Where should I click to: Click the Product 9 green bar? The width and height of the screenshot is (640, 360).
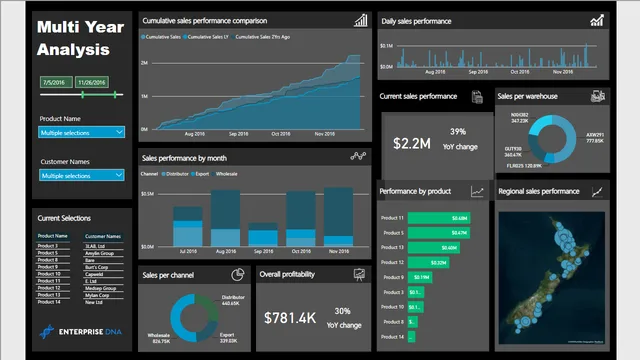click(420, 277)
